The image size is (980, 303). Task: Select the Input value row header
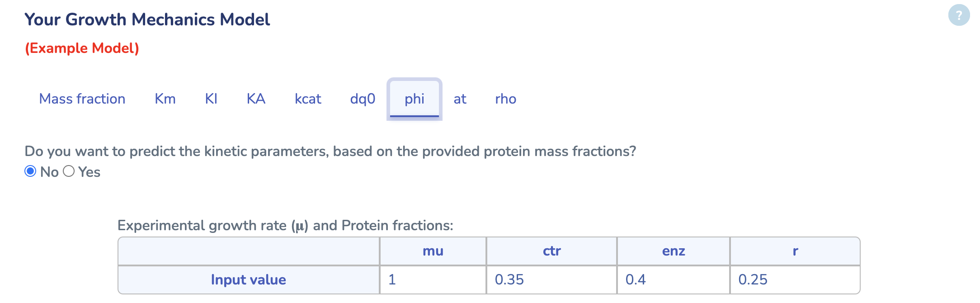pyautogui.click(x=248, y=279)
